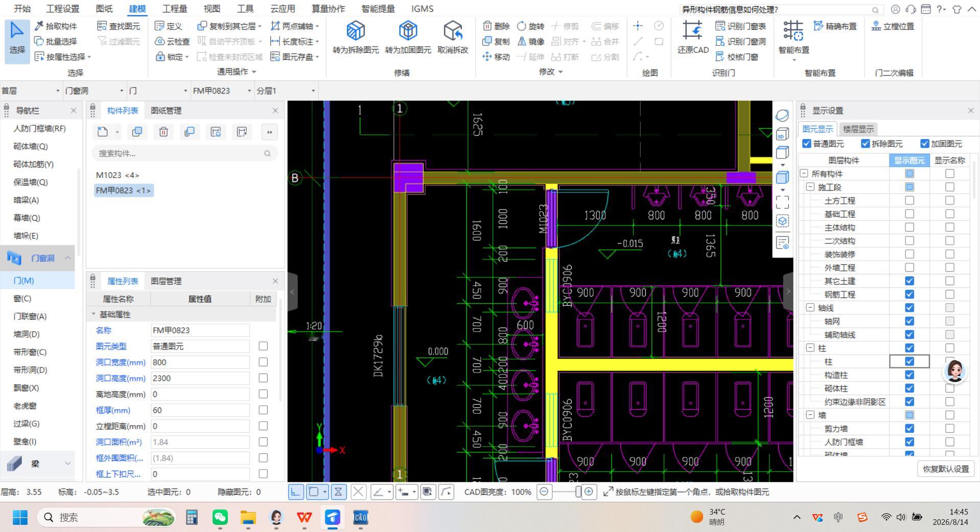Click the fullscreen extents icon in view toolbar
This screenshot has height=532, width=980.
click(x=782, y=202)
